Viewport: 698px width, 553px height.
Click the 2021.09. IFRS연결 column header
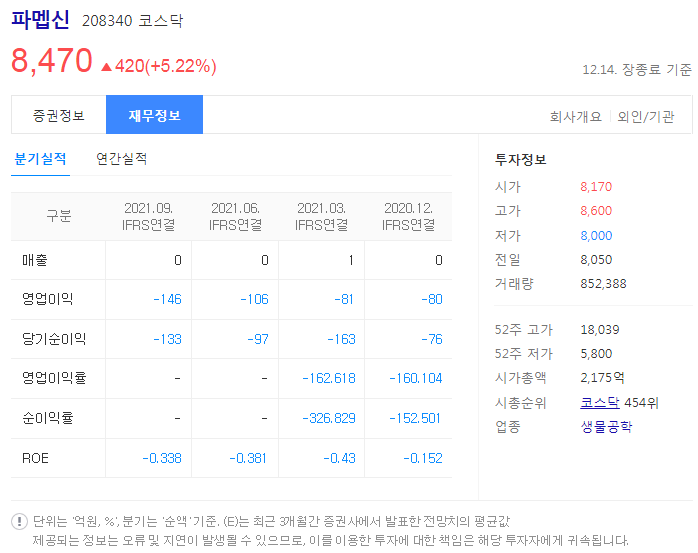(x=148, y=216)
